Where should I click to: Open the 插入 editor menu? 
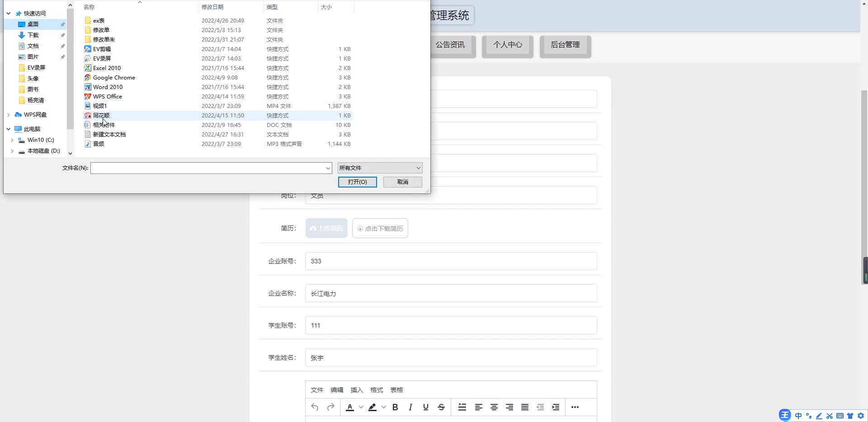click(357, 390)
